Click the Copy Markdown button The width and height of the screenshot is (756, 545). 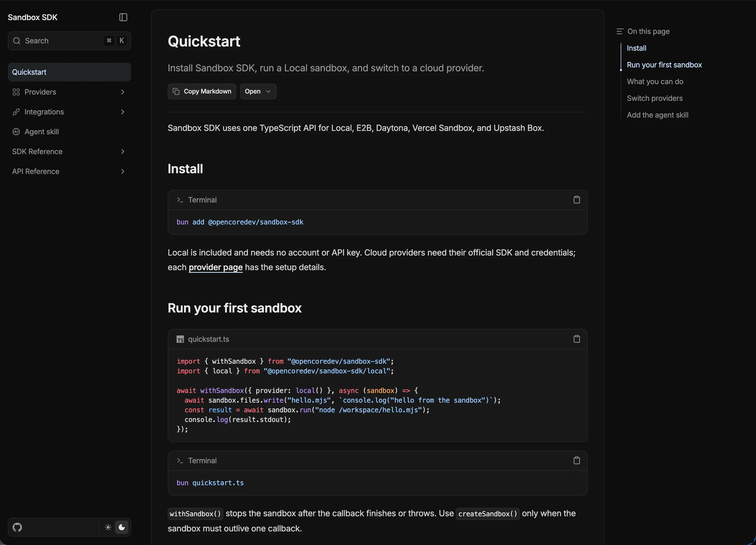pos(202,91)
